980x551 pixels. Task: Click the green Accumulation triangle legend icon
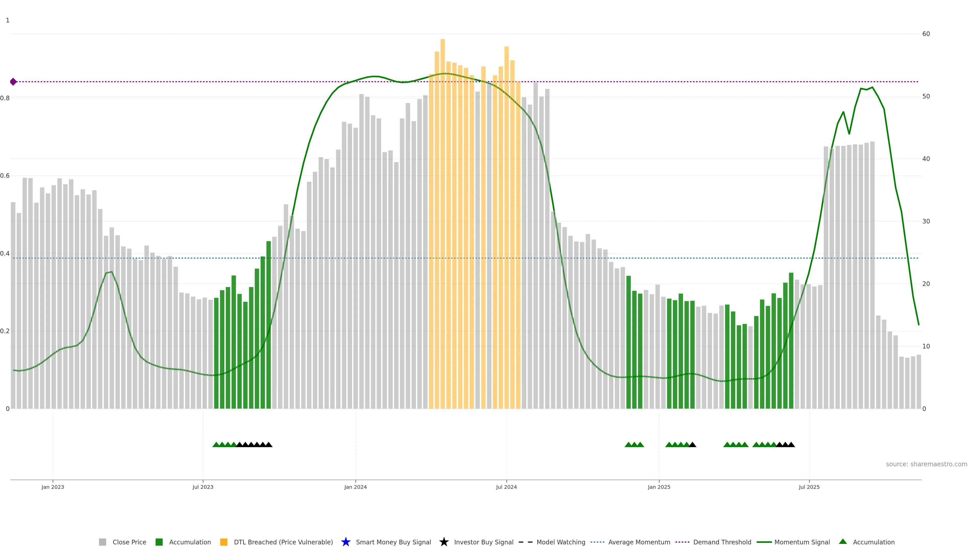(x=843, y=542)
